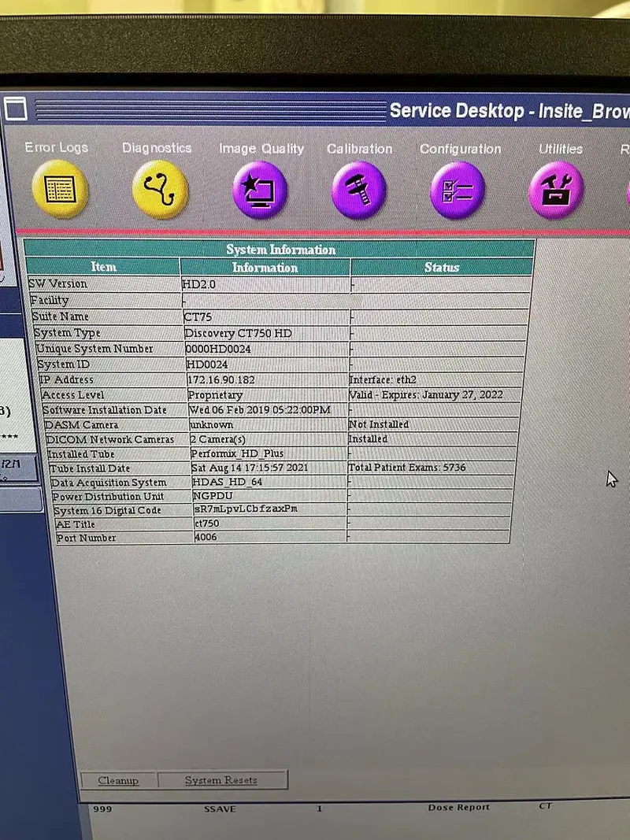Click Dose Report in the bottom bar
The height and width of the screenshot is (840, 630).
tap(458, 807)
